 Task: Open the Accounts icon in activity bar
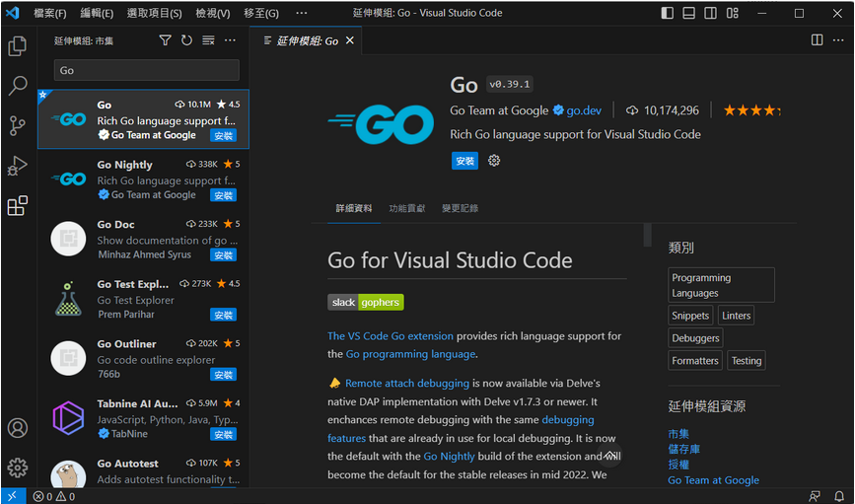click(18, 428)
